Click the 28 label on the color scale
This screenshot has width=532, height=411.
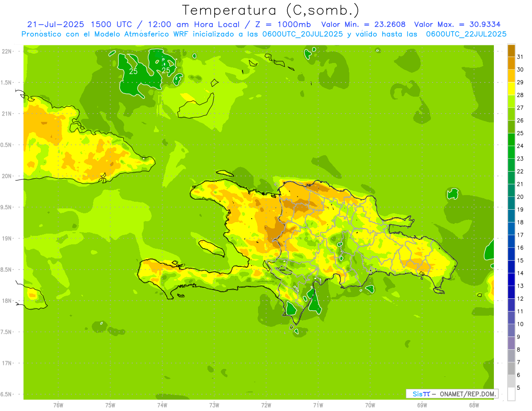click(x=520, y=95)
